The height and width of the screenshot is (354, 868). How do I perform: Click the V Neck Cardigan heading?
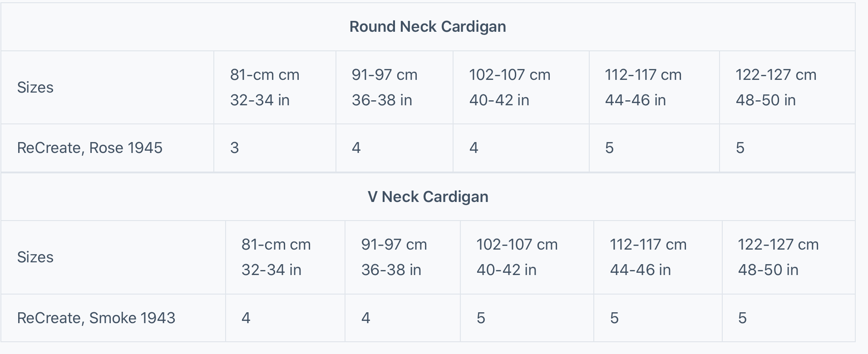(428, 197)
